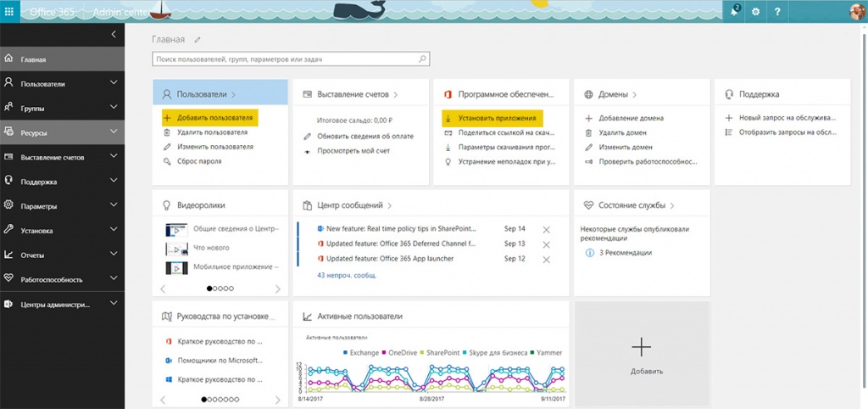Go to previous video with left arrow
This screenshot has width=868, height=409.
pos(163,289)
